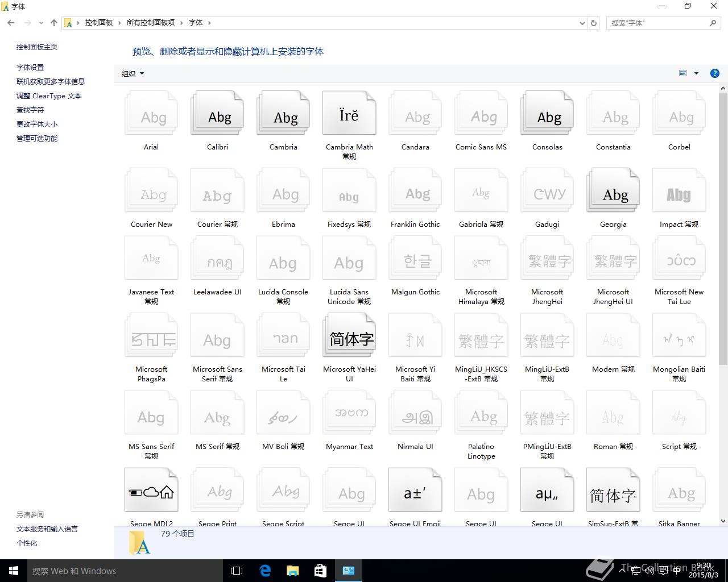Expand the view options dropdown arrow
728x582 pixels.
pyautogui.click(x=696, y=73)
